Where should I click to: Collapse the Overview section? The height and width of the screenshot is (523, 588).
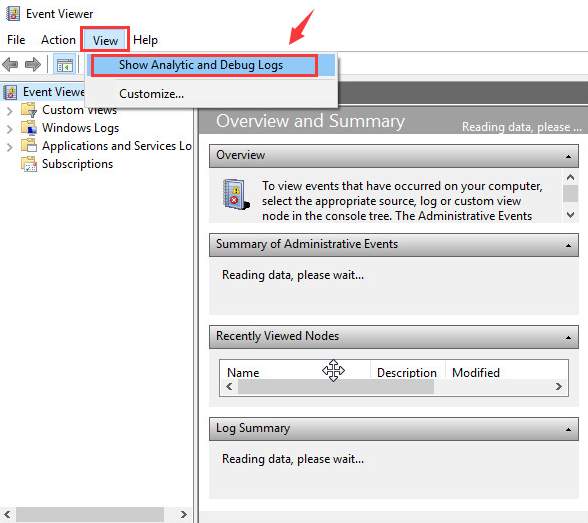pyautogui.click(x=568, y=156)
